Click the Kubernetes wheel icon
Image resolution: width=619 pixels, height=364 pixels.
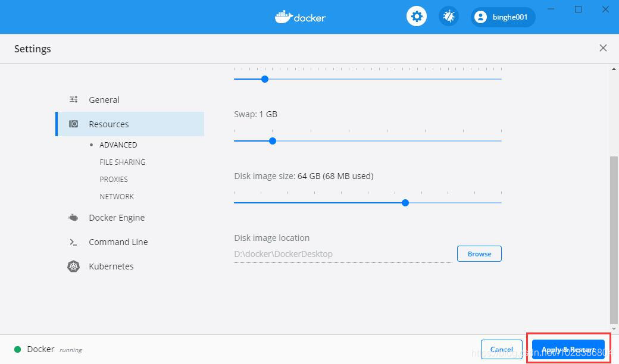click(73, 266)
